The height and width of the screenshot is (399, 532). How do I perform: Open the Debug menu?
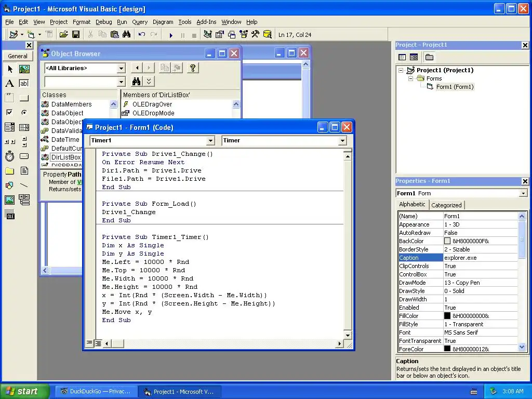click(103, 22)
